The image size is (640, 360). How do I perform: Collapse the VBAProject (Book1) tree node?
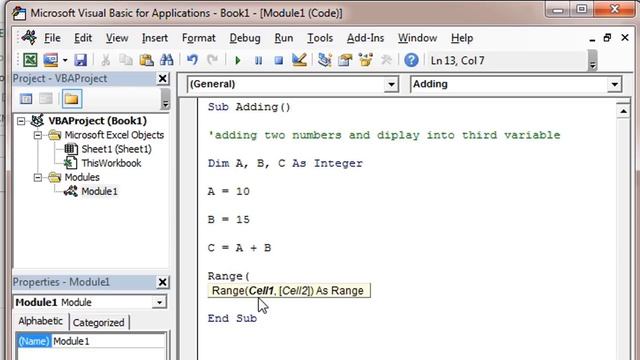click(x=21, y=121)
